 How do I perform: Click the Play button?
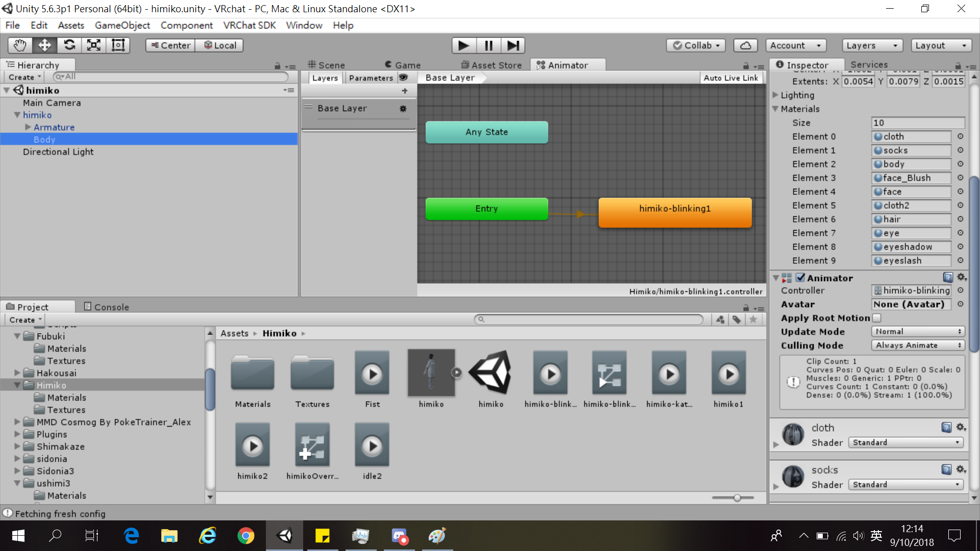click(464, 45)
